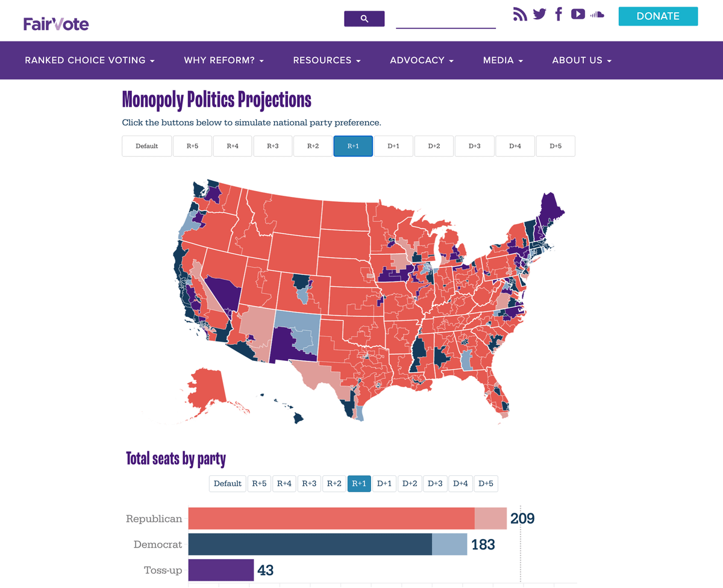Expand the Why Reform? dropdown
The width and height of the screenshot is (723, 588).
pyautogui.click(x=224, y=60)
